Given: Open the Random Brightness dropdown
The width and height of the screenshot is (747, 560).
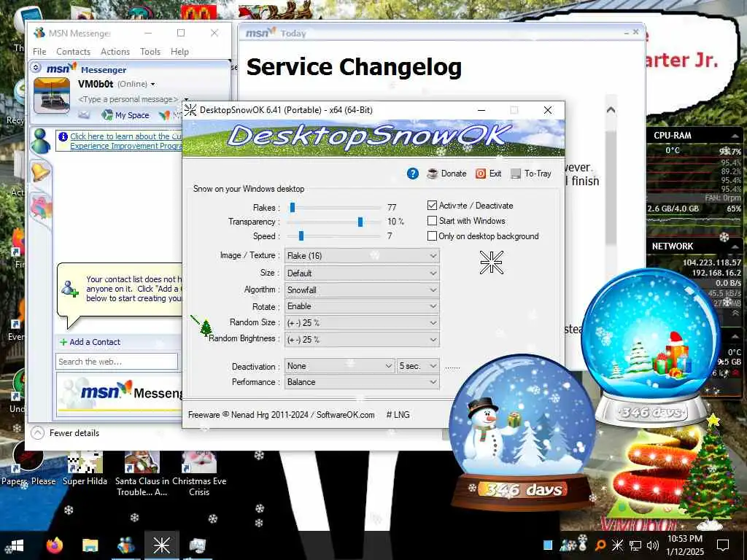Looking at the screenshot, I should pos(362,340).
